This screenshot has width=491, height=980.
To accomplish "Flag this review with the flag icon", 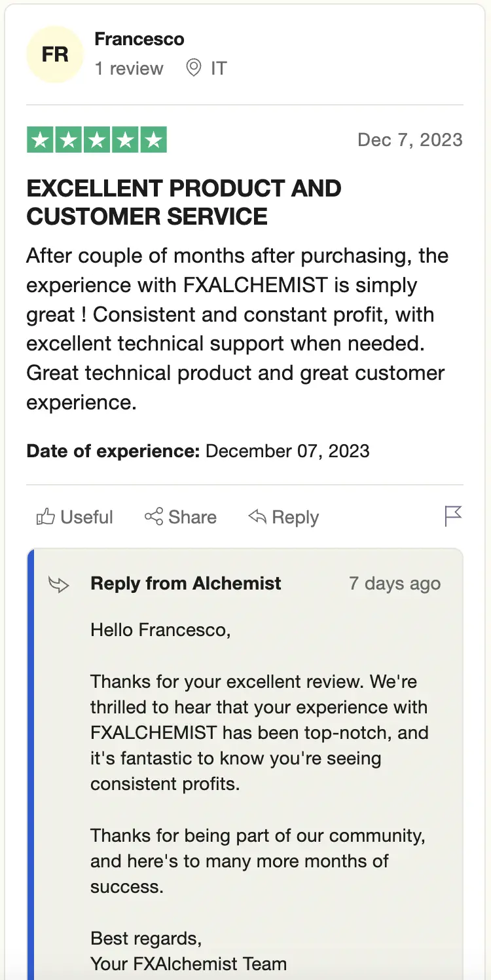I will 453,516.
